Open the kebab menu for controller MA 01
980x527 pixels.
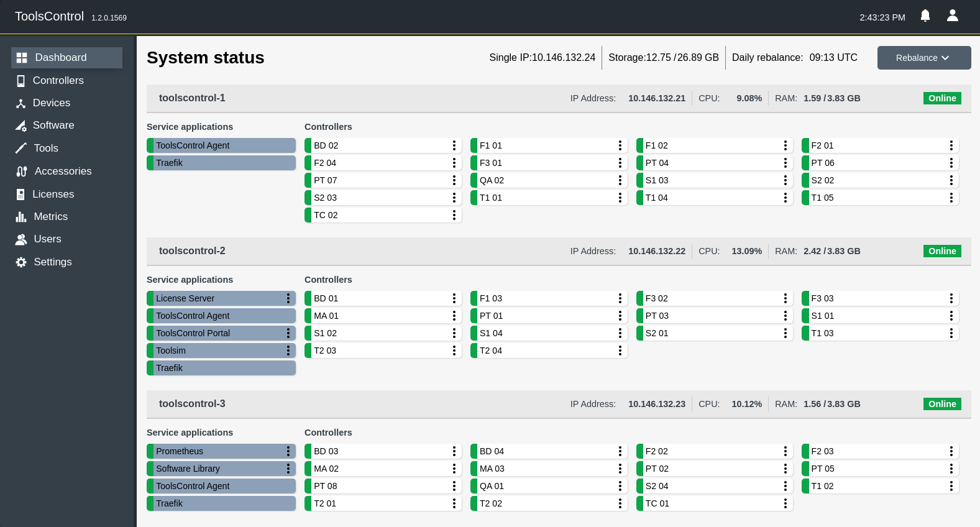pos(454,316)
